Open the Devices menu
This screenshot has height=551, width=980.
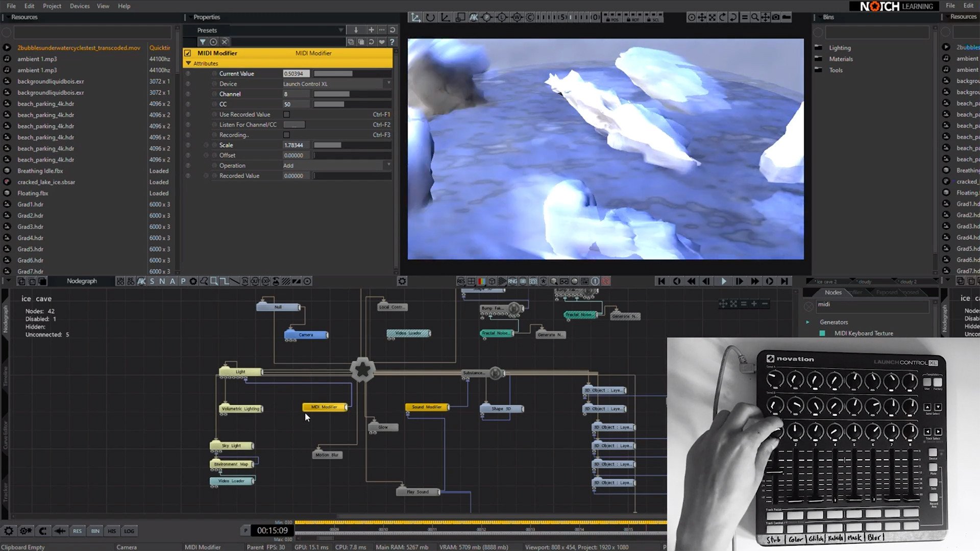coord(80,6)
